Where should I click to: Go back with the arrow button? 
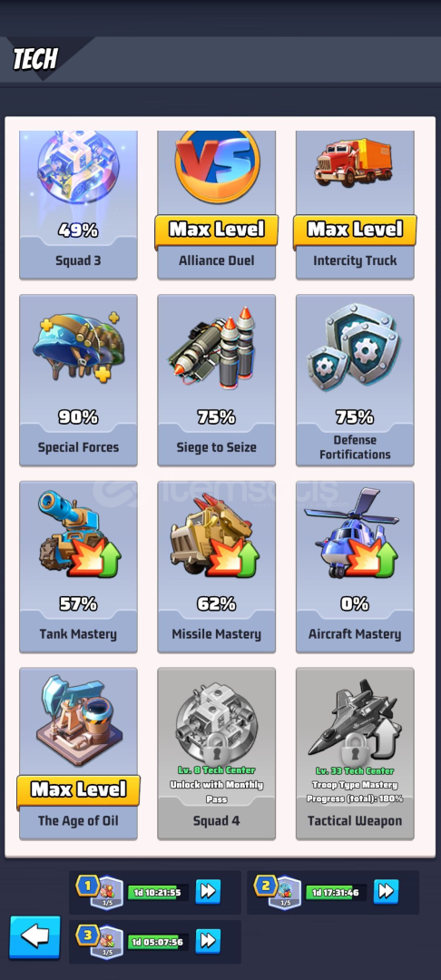coord(35,937)
